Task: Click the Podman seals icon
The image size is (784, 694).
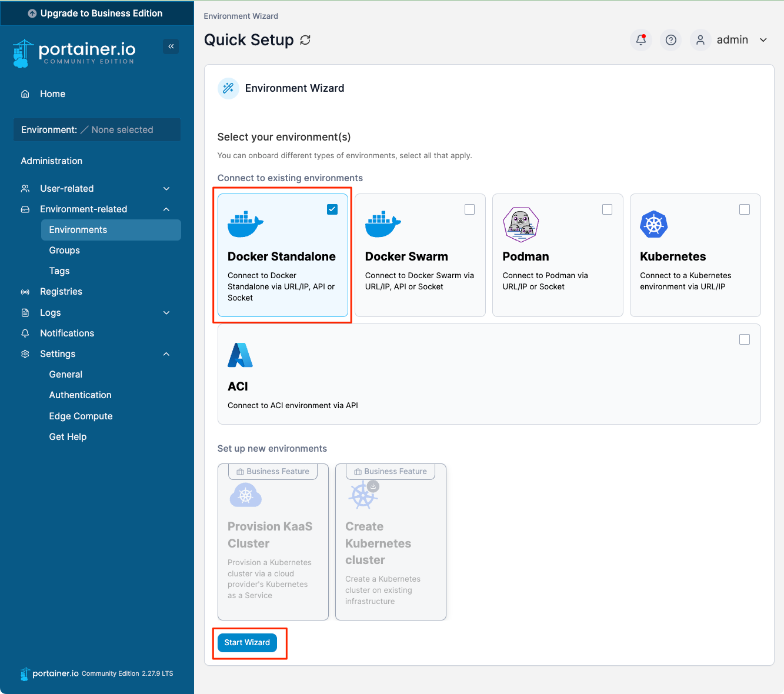Action: coord(521,225)
